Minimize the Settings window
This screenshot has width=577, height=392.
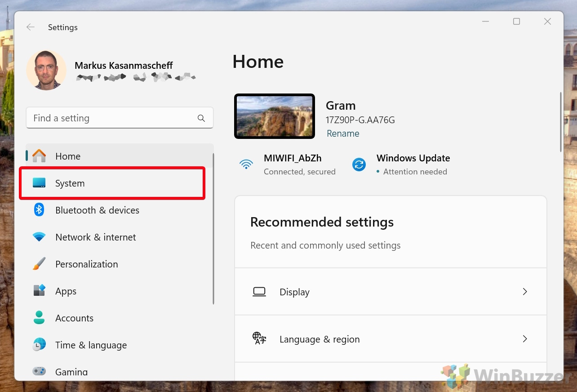click(486, 22)
